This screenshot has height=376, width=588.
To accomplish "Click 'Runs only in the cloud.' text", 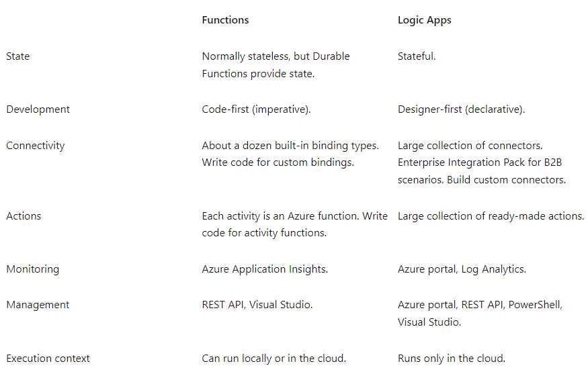I will pos(451,359).
